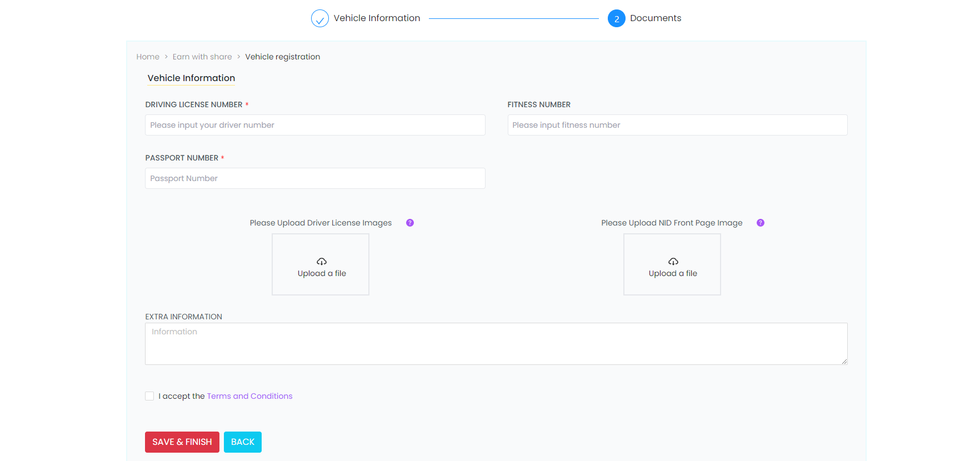Click the DRIVING LICENSE NUMBER label
Screen dimensions: 980x461
pos(194,104)
